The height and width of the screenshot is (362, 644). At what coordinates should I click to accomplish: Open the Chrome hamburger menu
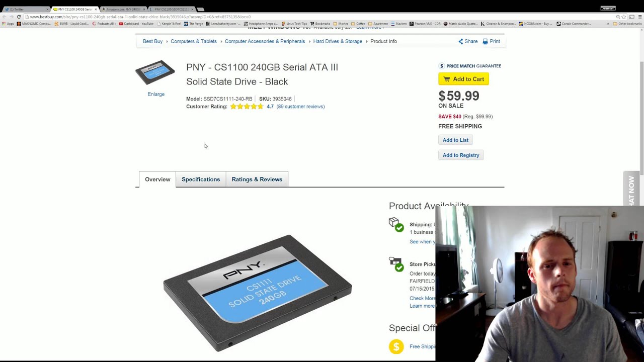click(640, 17)
